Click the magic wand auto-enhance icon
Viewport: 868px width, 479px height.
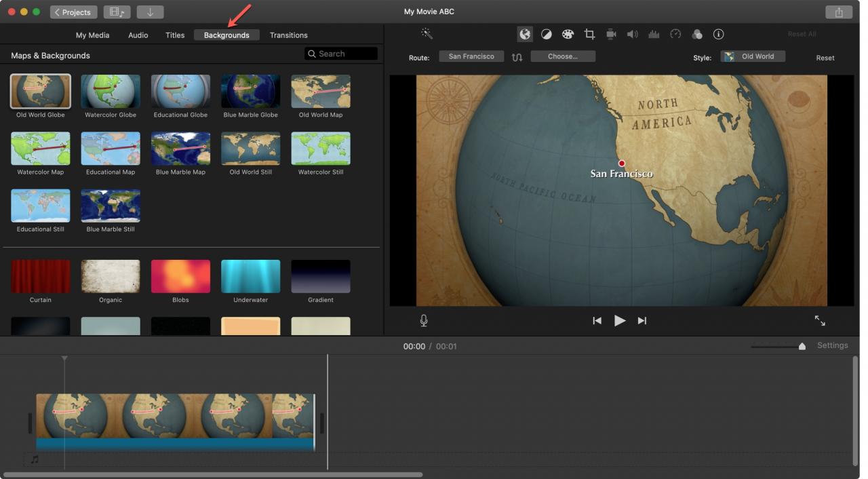point(427,34)
